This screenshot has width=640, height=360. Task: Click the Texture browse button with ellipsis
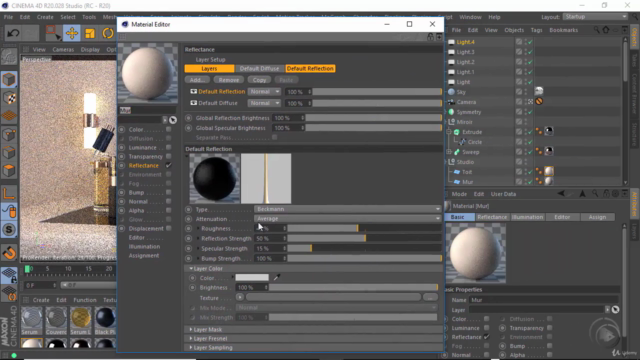(430, 298)
